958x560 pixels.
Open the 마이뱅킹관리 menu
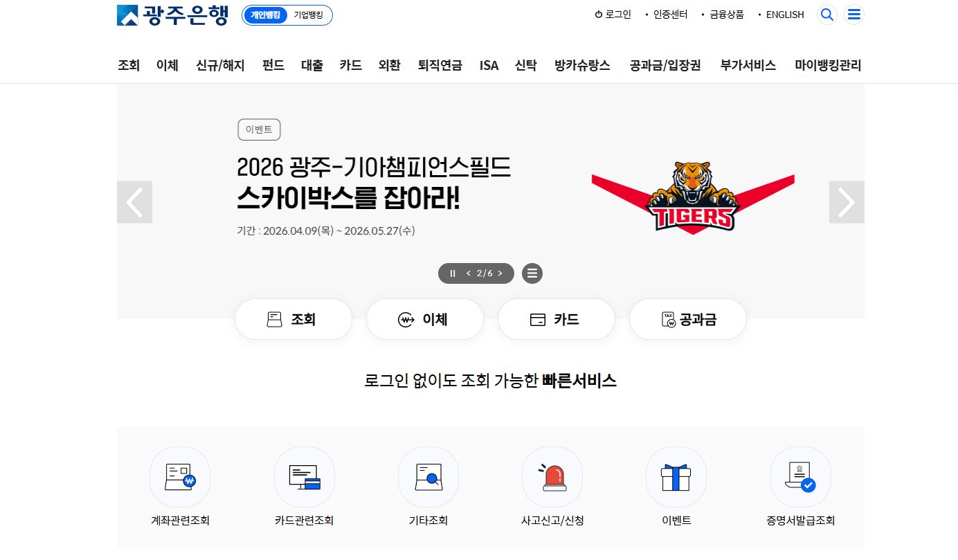pos(828,66)
